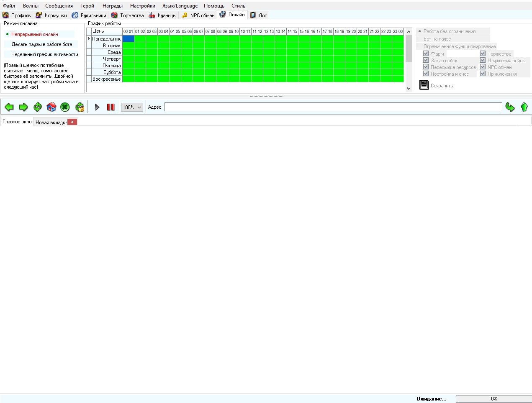Reload the page with the refresh icon
The height and width of the screenshot is (403, 532).
click(38, 107)
